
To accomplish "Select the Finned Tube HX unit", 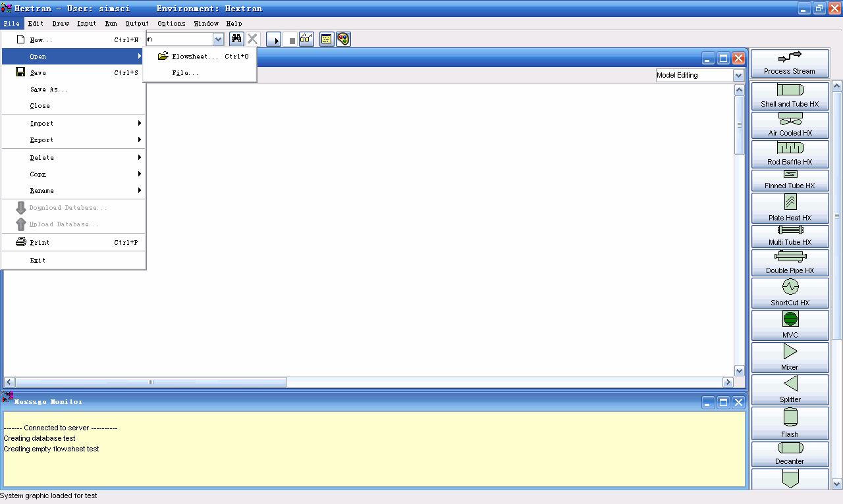I will click(x=790, y=180).
